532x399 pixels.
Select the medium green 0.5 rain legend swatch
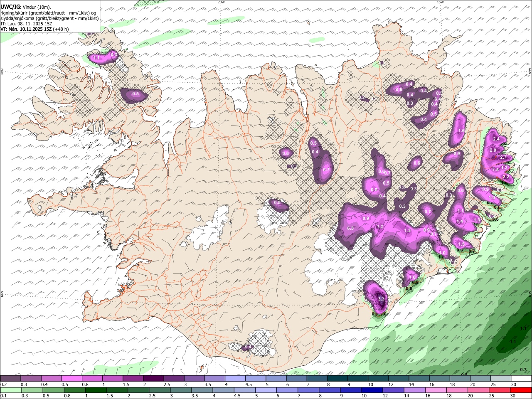tap(53, 390)
